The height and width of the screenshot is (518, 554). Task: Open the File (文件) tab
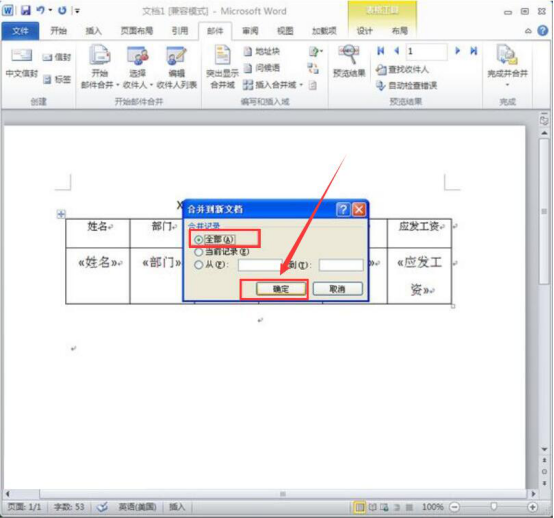20,31
